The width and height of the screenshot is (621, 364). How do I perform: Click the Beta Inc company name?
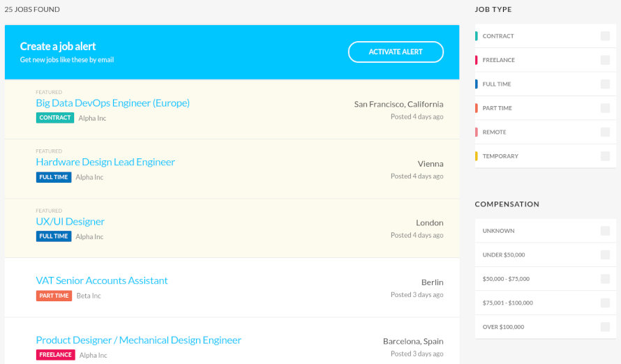89,296
